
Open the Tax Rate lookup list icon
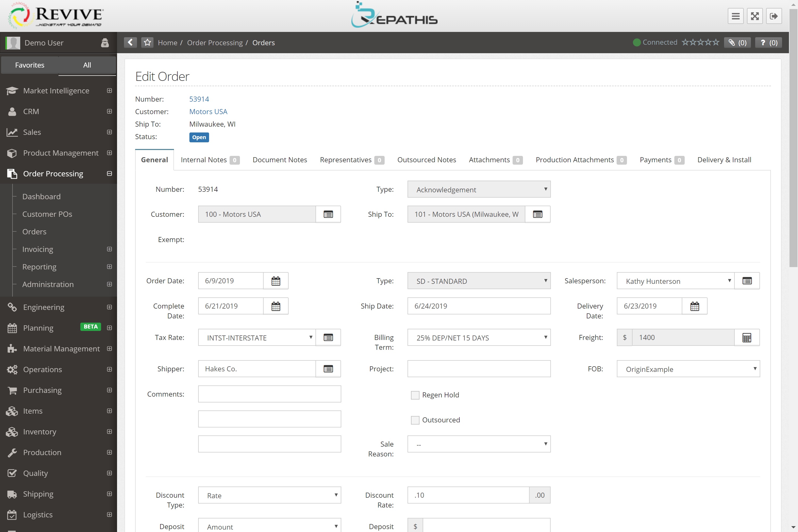click(328, 337)
